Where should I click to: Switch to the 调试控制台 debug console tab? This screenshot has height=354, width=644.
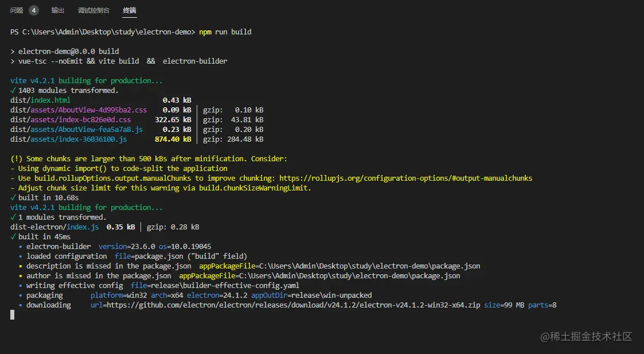click(x=93, y=10)
